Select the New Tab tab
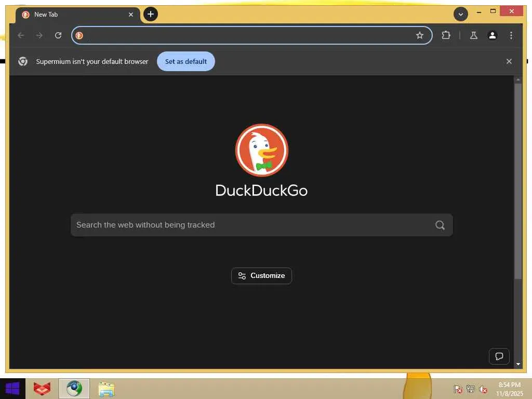The image size is (532, 399). (77, 15)
